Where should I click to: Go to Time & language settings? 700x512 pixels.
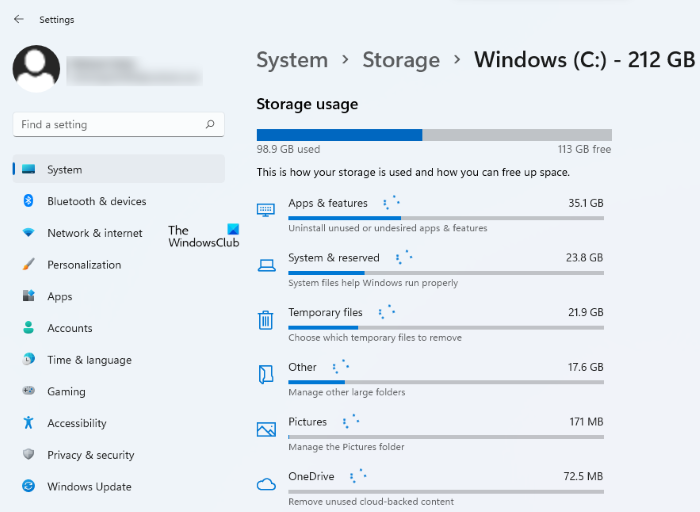[89, 360]
